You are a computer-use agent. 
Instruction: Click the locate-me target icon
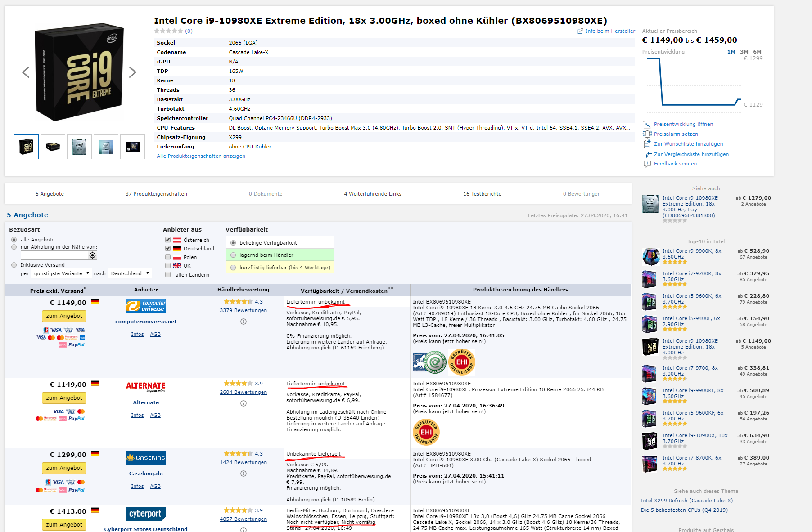(x=92, y=255)
